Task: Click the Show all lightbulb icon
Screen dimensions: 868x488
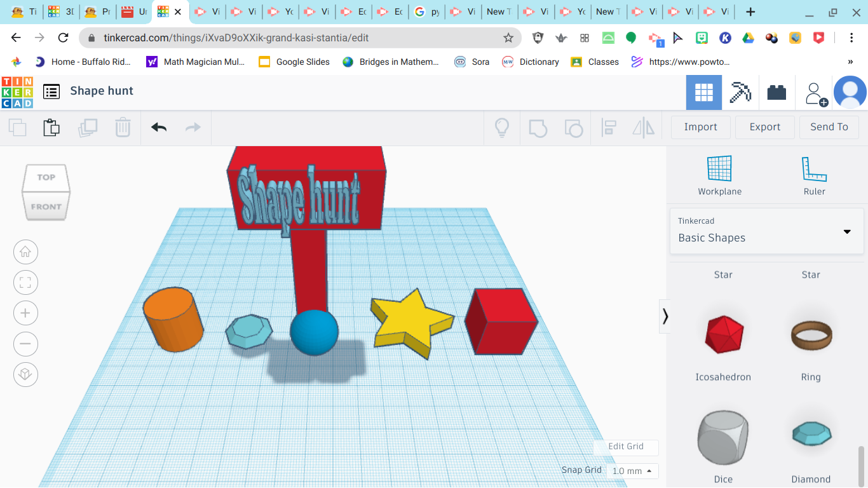Action: [502, 128]
